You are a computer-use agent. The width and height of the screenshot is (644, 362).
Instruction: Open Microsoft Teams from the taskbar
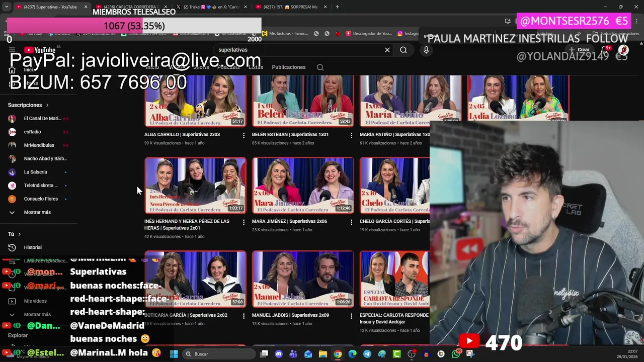pyautogui.click(x=293, y=354)
